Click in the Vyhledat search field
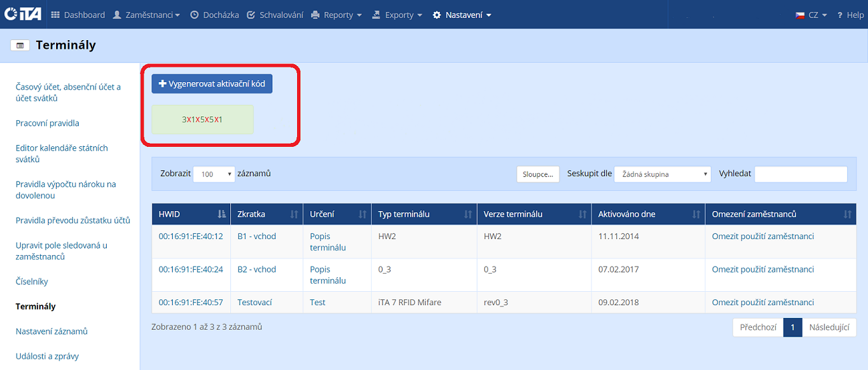The width and height of the screenshot is (868, 370). (x=800, y=174)
